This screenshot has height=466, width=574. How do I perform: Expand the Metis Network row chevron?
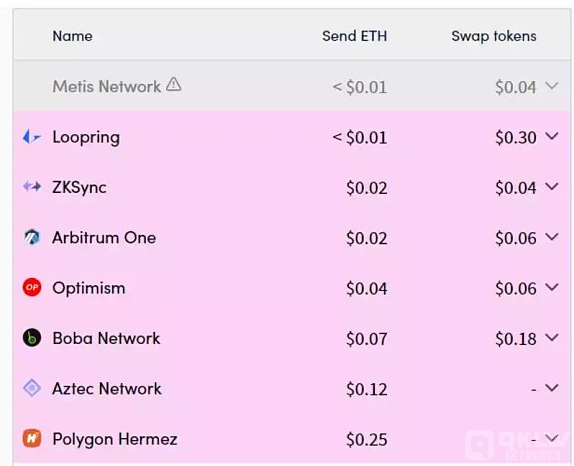click(x=552, y=86)
